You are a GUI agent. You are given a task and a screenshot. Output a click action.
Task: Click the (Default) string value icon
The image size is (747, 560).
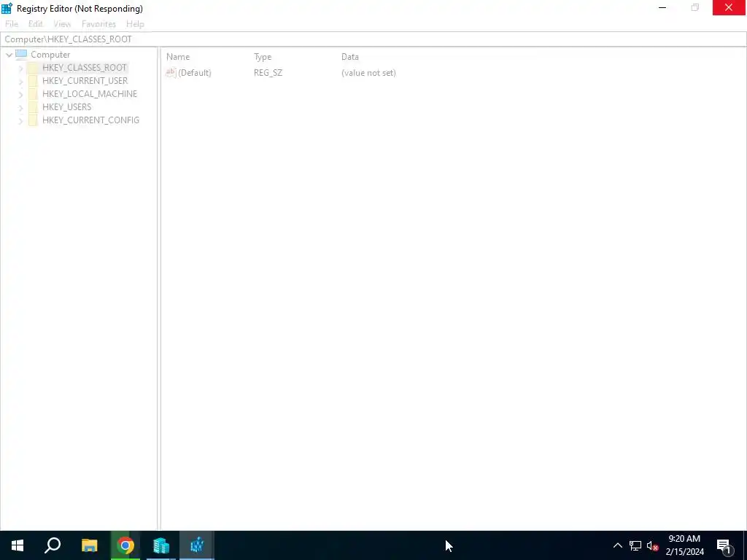(x=171, y=72)
